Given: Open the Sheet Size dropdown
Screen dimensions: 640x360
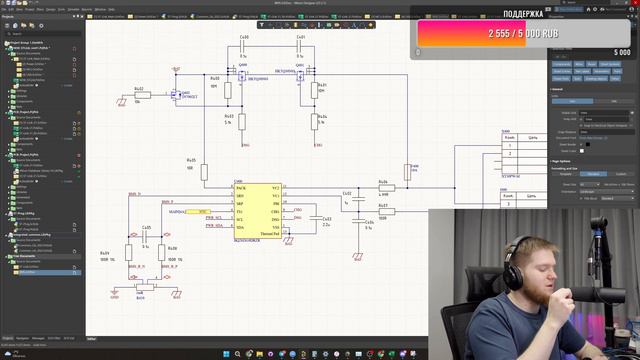Looking at the screenshot, I should click(590, 184).
